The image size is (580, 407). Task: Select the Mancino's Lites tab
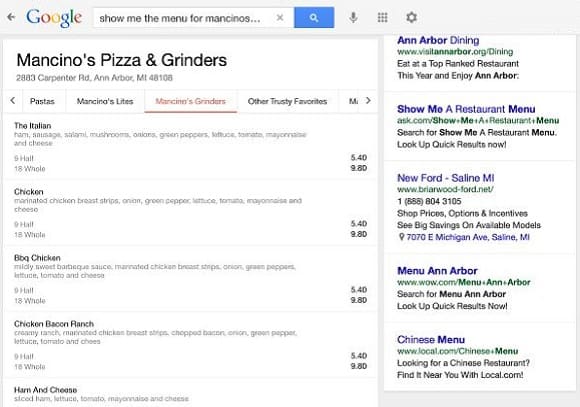click(x=105, y=101)
